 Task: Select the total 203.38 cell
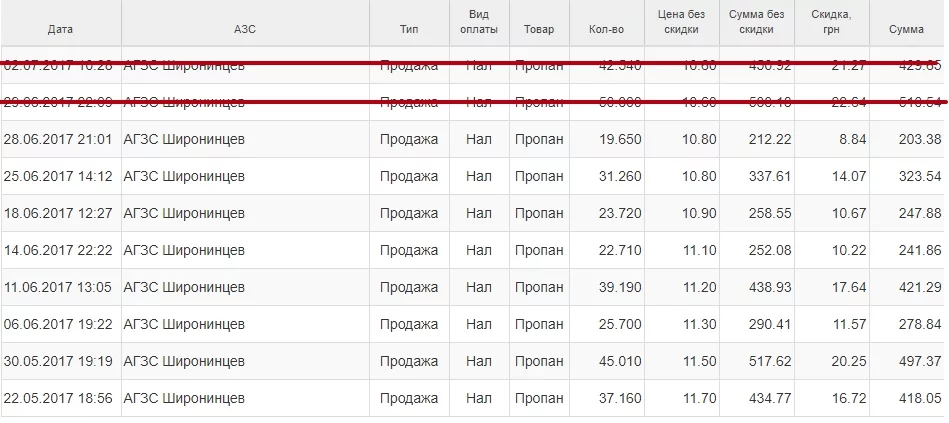pos(920,139)
